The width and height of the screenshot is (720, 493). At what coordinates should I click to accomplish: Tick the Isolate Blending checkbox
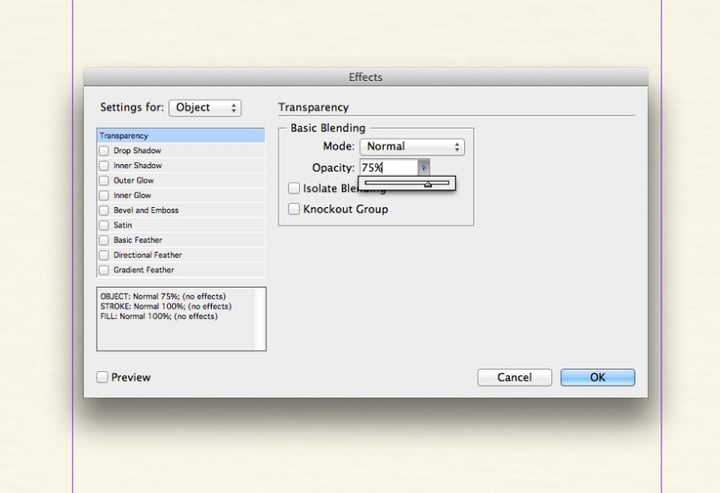(294, 188)
